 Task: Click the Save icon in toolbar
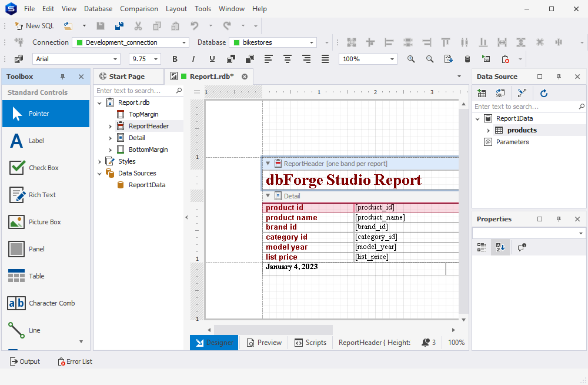click(x=101, y=26)
